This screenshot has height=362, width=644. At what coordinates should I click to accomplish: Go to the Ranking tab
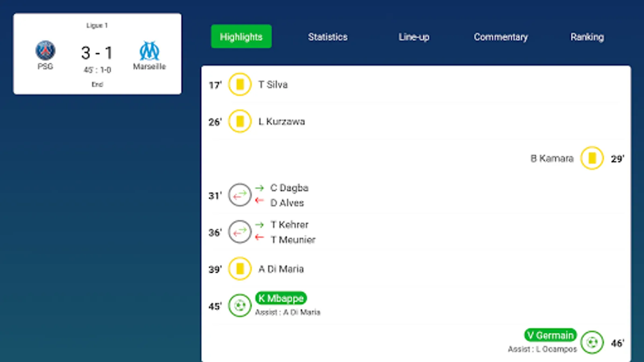(587, 37)
